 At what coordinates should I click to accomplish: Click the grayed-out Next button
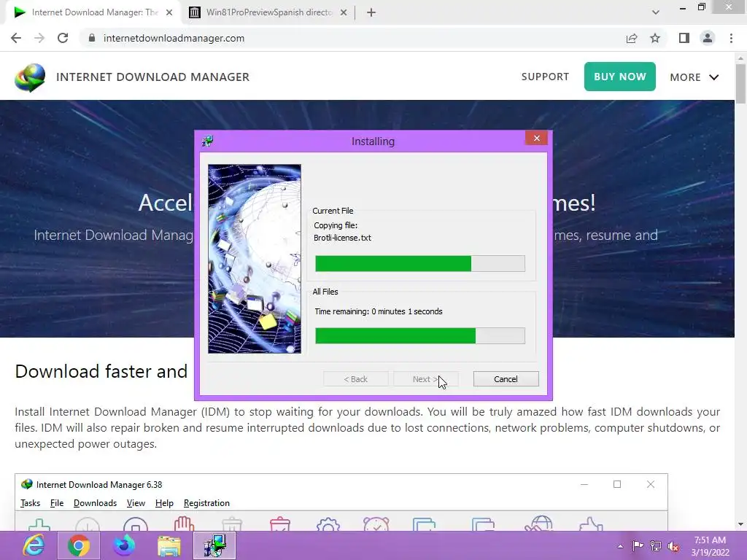click(425, 379)
